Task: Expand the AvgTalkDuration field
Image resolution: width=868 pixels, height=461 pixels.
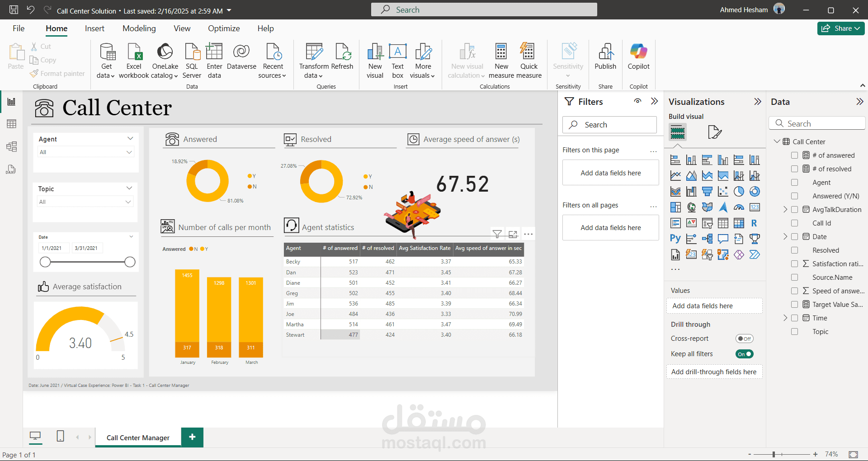Action: point(785,210)
